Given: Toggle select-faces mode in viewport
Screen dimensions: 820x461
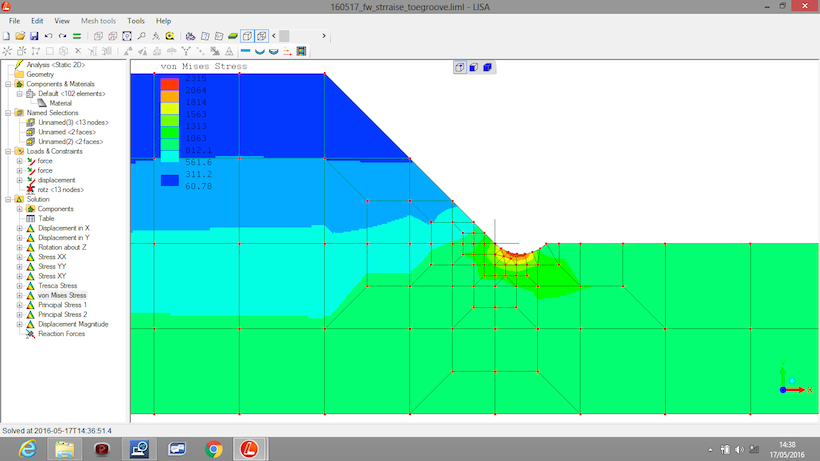Looking at the screenshot, I should [x=474, y=67].
